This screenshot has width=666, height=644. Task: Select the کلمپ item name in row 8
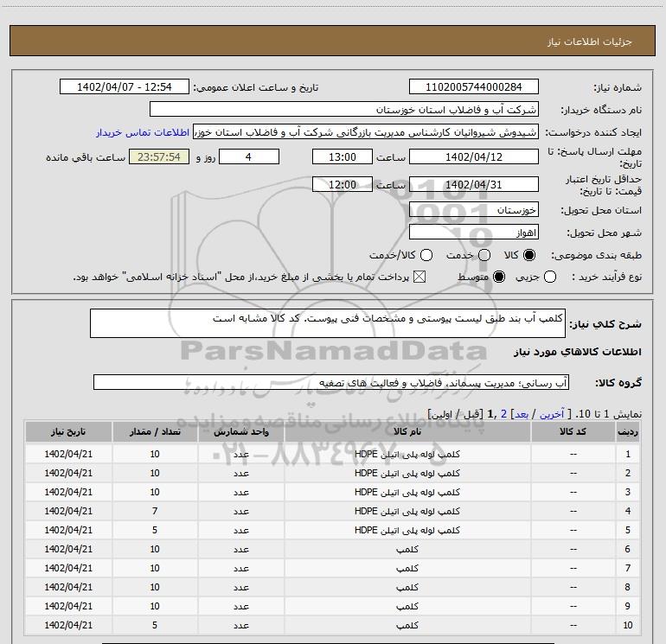pos(407,587)
